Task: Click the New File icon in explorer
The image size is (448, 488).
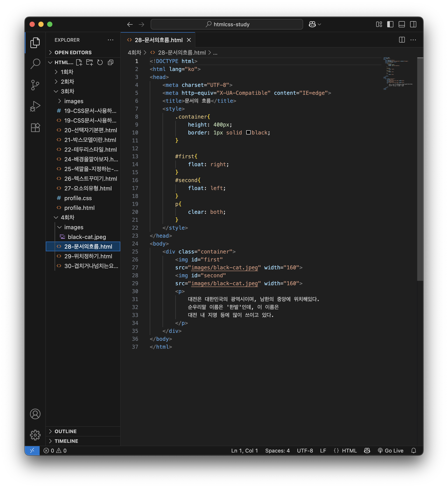Action: point(79,62)
